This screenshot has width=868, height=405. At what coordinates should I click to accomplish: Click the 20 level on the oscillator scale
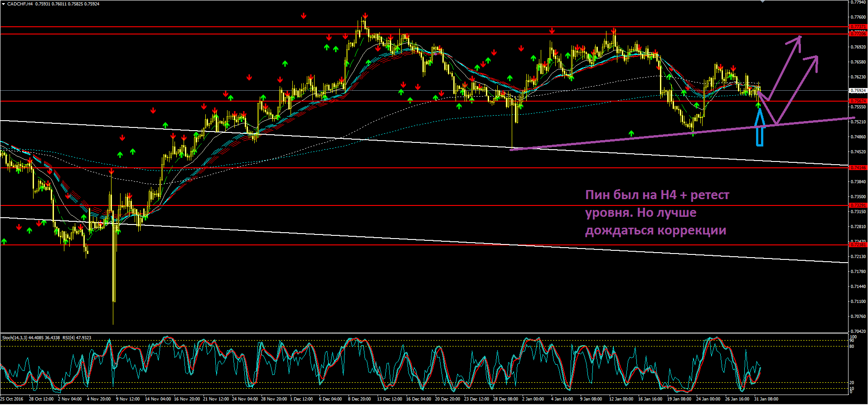852,383
